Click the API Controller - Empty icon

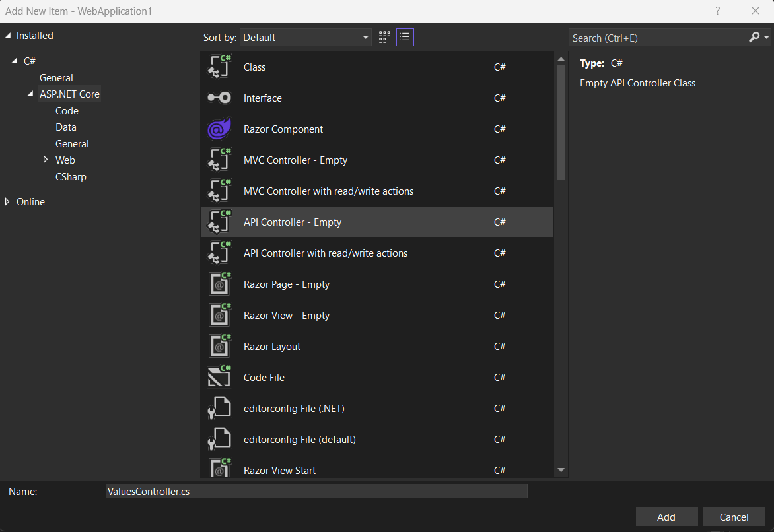219,222
